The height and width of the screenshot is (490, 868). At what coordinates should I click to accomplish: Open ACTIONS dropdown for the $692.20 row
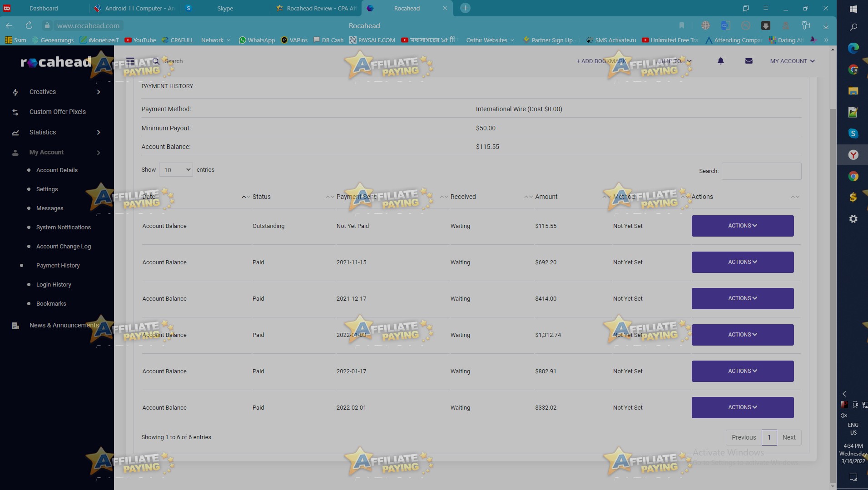pyautogui.click(x=743, y=262)
